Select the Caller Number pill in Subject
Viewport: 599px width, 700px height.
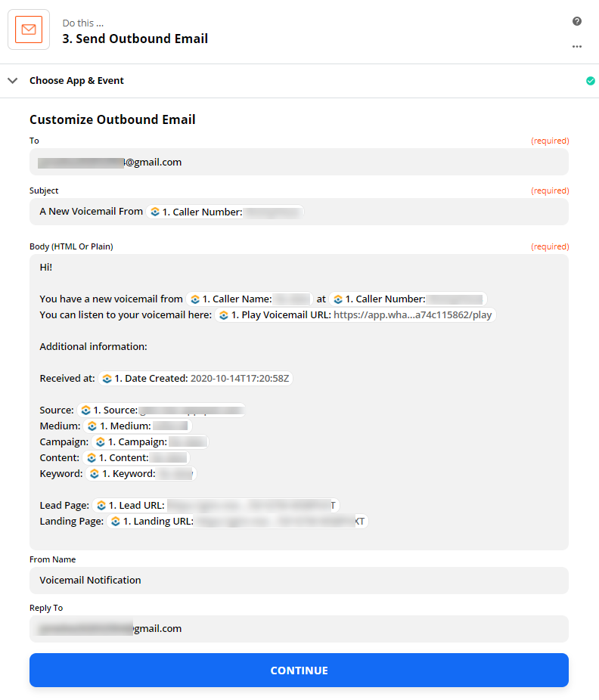(x=225, y=212)
